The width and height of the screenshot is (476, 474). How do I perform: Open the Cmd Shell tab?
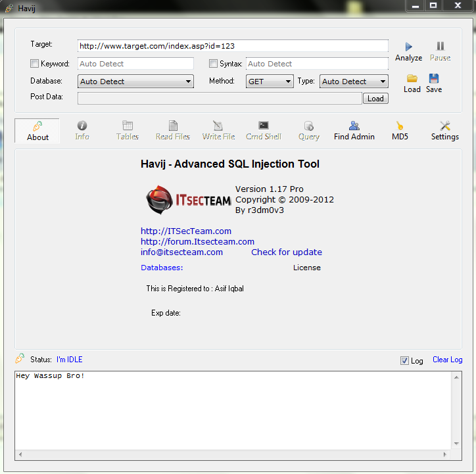coord(264,131)
